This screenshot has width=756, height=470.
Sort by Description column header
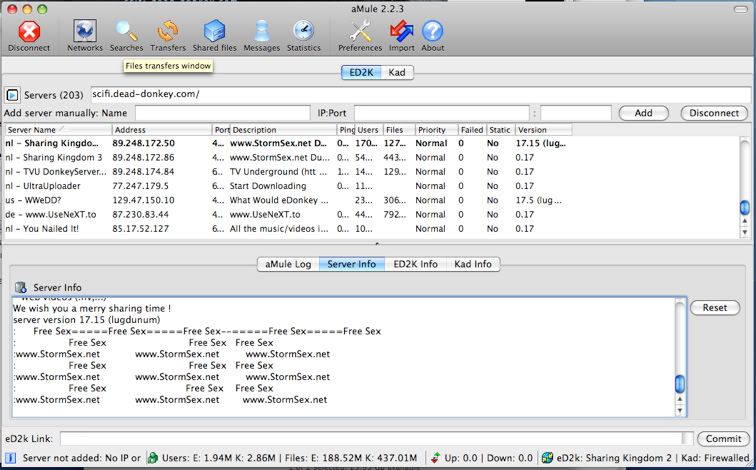click(284, 130)
